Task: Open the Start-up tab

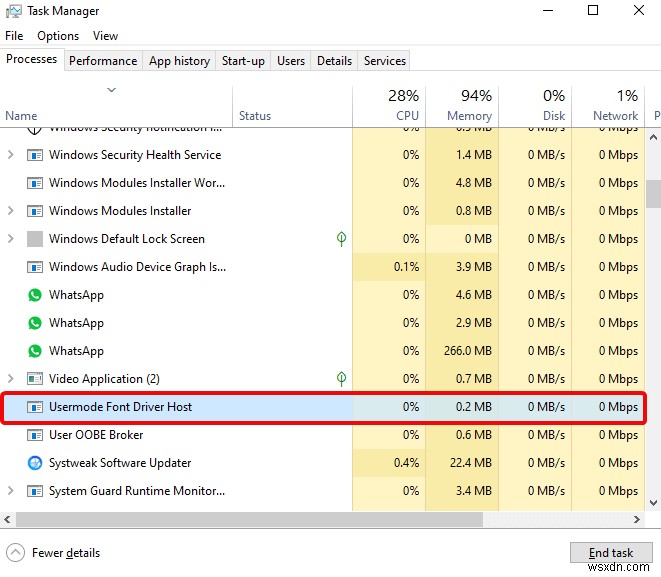Action: (243, 61)
